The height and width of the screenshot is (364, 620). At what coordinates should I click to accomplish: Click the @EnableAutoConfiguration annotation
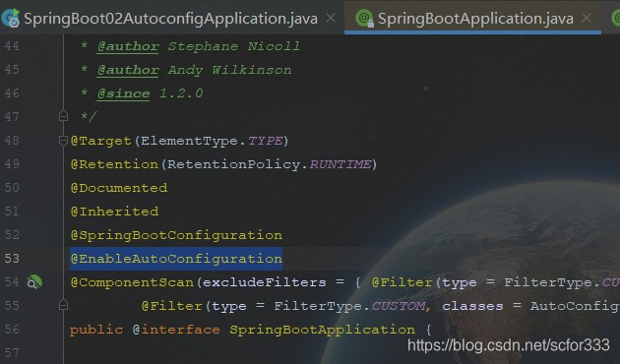click(176, 259)
